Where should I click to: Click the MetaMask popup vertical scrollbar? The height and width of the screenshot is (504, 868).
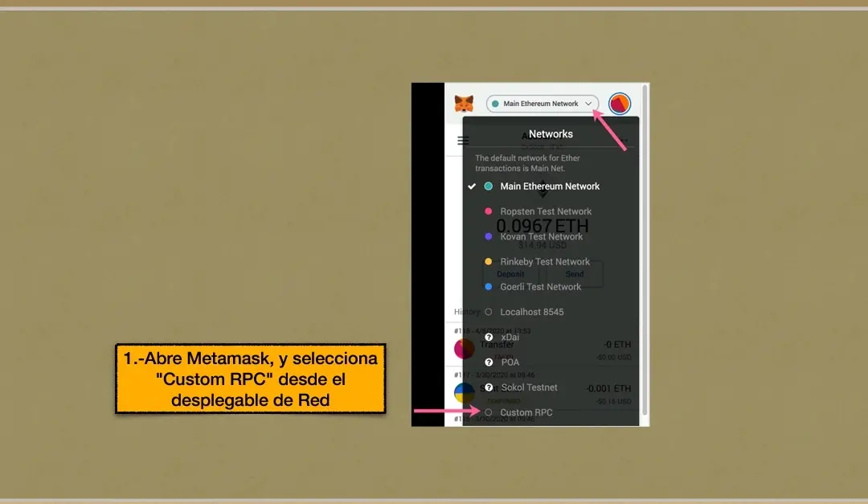click(x=645, y=249)
